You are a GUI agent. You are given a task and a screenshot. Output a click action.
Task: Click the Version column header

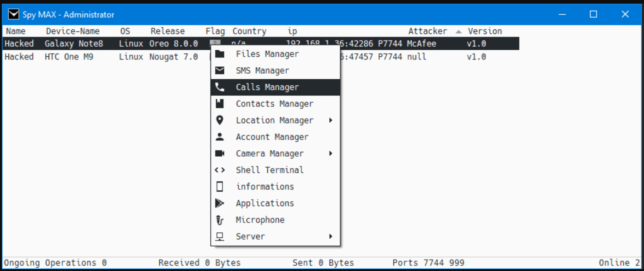485,31
